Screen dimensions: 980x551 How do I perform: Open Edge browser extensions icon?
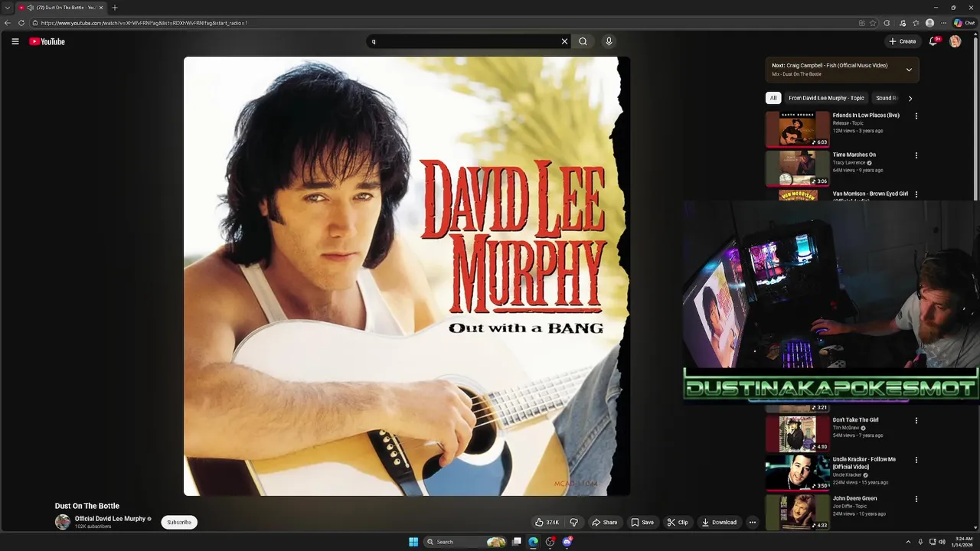(x=887, y=23)
